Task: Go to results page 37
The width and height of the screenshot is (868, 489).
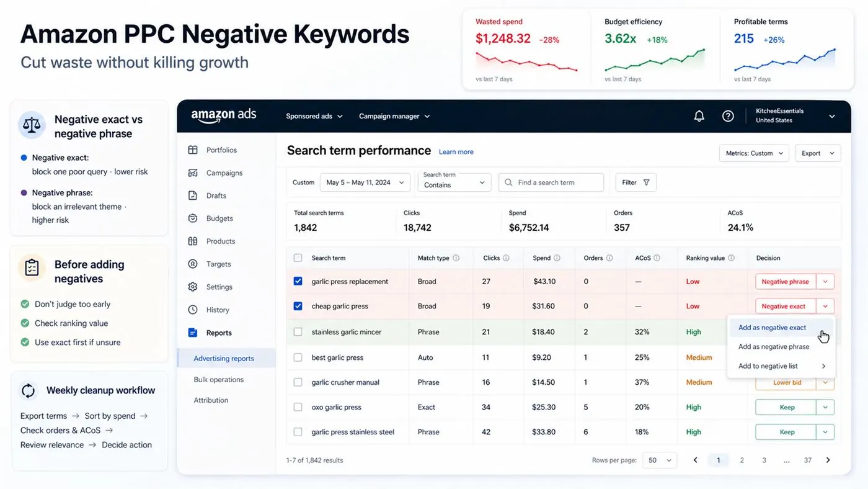Action: (807, 460)
